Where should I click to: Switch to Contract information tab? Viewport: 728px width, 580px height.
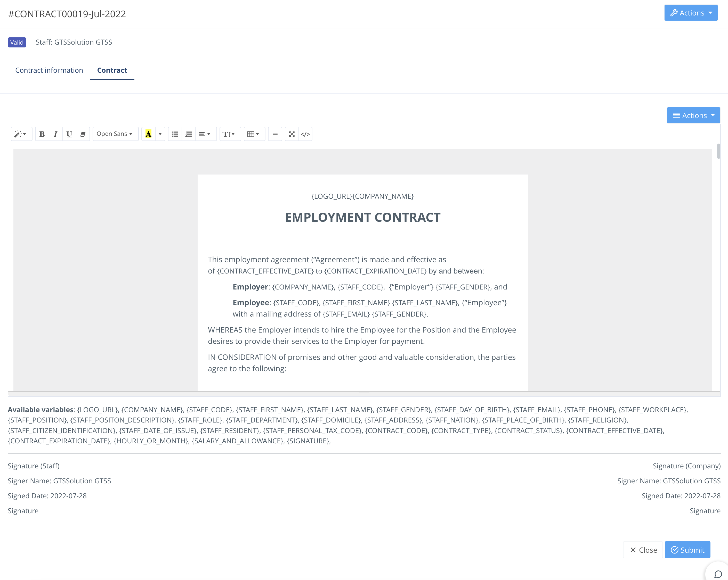[49, 70]
